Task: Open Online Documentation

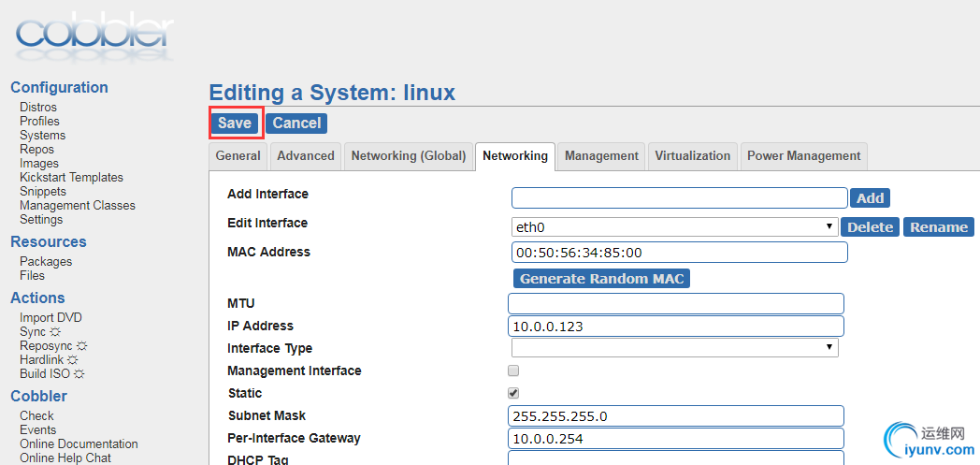Action: click(x=79, y=443)
